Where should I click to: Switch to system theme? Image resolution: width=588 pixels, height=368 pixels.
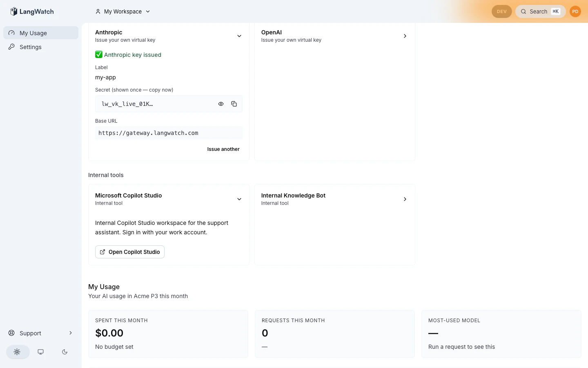[x=41, y=352]
